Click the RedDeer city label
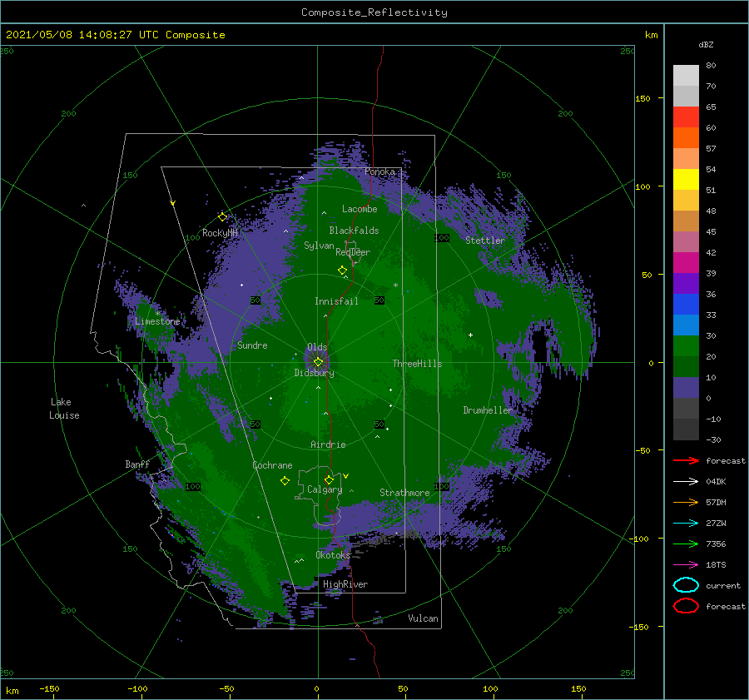Image resolution: width=749 pixels, height=700 pixels. (353, 252)
